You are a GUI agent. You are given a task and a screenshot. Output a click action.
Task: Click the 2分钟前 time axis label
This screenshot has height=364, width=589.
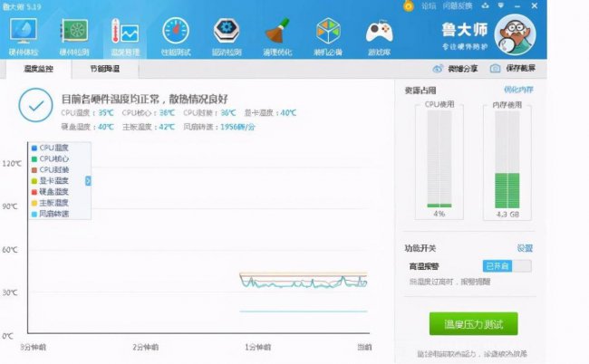click(145, 347)
